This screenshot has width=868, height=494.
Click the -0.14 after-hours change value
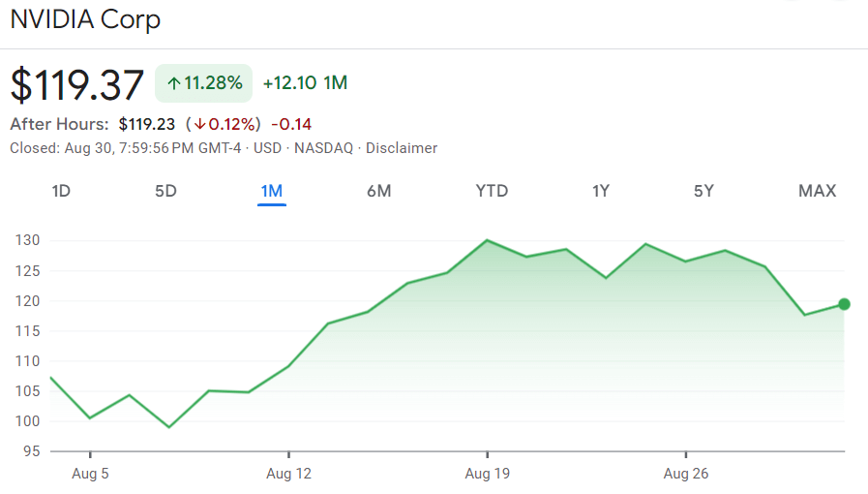[291, 124]
